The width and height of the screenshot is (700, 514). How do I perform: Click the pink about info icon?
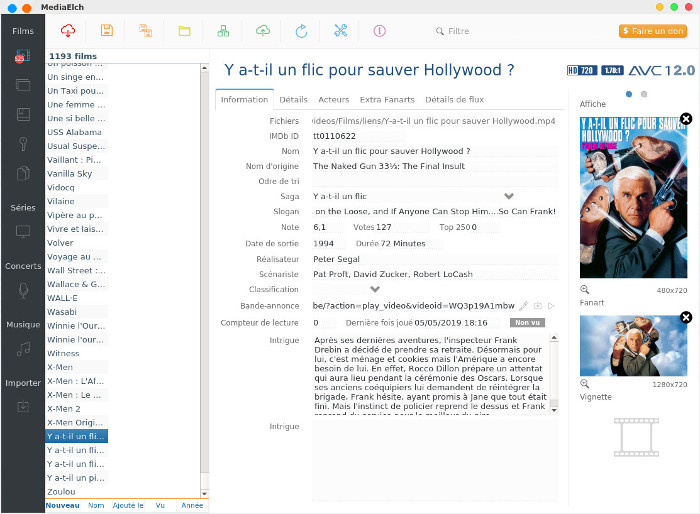coord(379,31)
